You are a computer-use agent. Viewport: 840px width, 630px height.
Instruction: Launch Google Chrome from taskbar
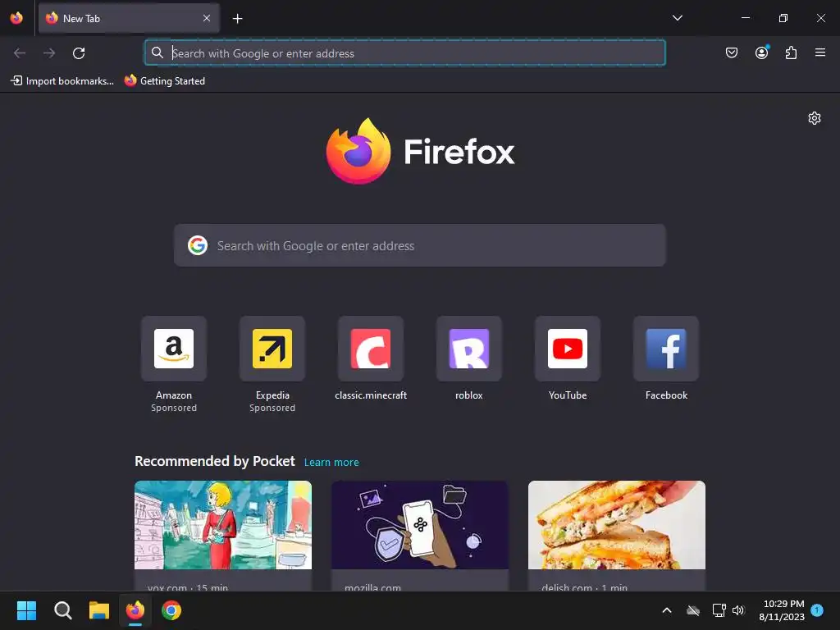coord(171,610)
